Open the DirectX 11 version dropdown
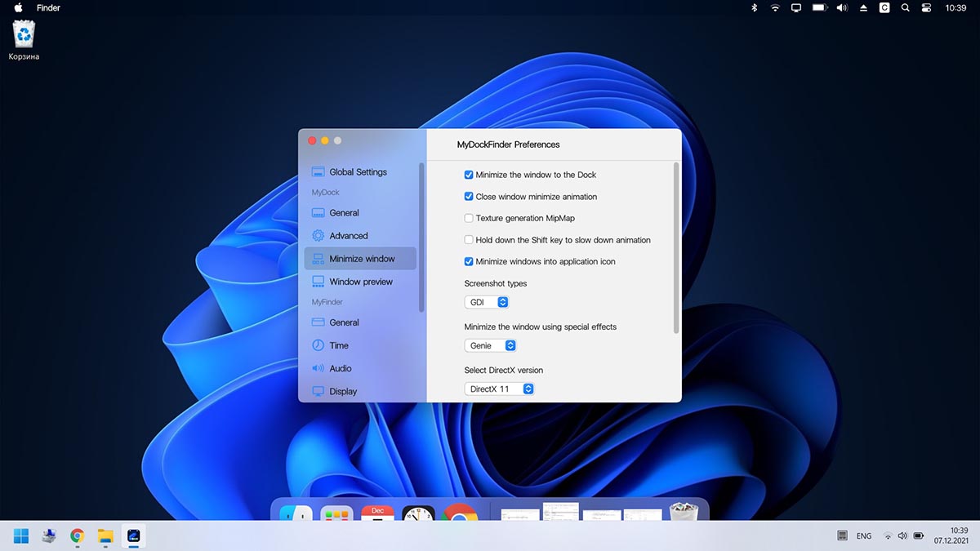The height and width of the screenshot is (551, 980). (499, 389)
